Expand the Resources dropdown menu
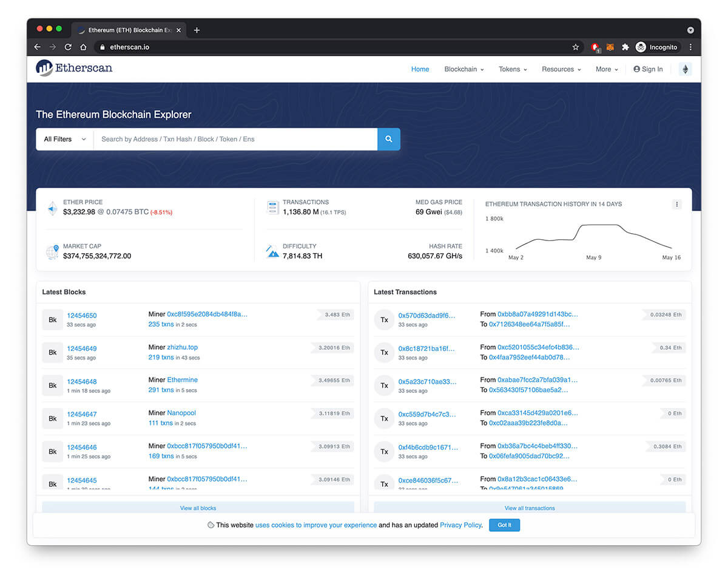Viewport: 728px width, 581px height. click(561, 69)
